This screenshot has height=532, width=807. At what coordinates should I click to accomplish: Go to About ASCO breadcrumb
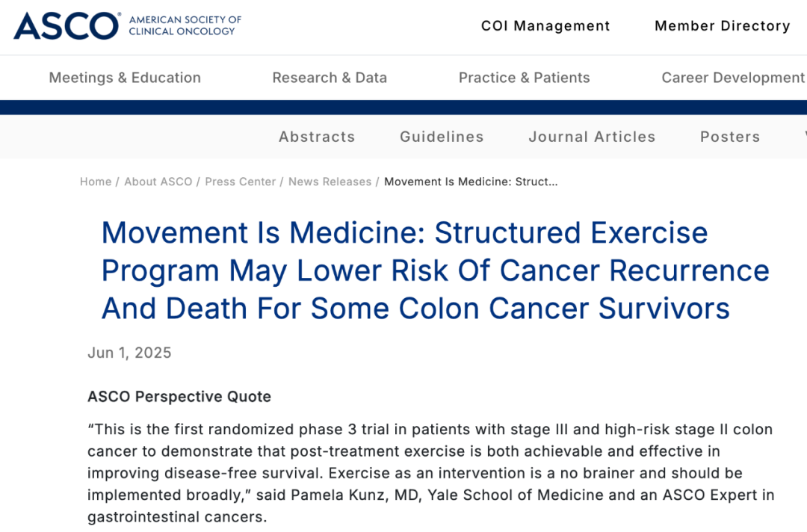click(158, 182)
